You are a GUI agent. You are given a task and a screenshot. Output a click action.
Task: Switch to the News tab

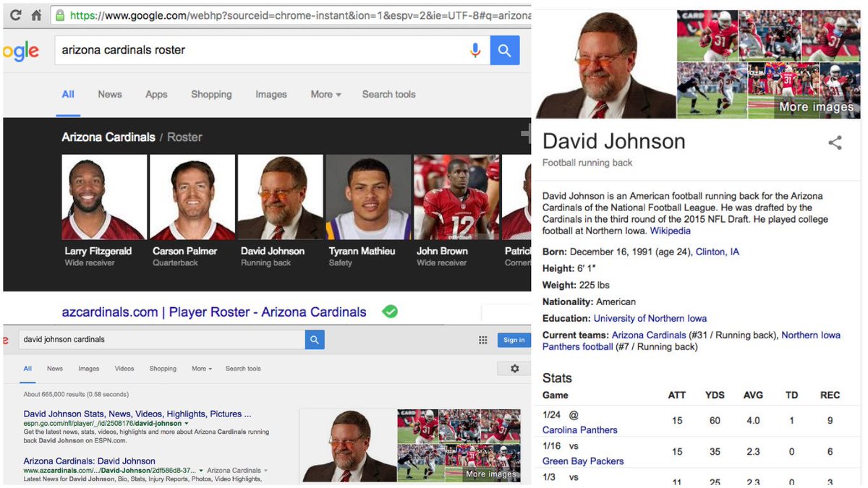click(109, 94)
